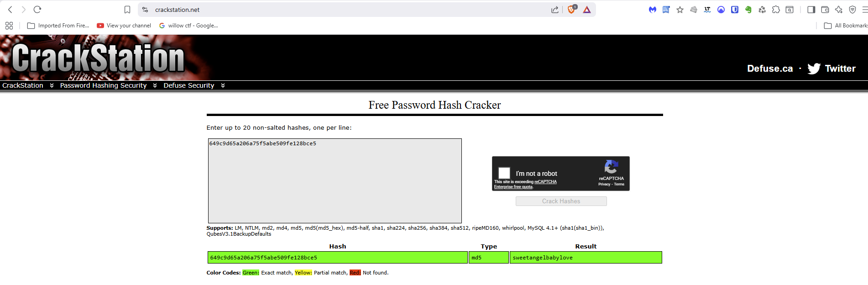Image resolution: width=868 pixels, height=285 pixels.
Task: Reload the CrackStation page
Action: pyautogui.click(x=37, y=10)
